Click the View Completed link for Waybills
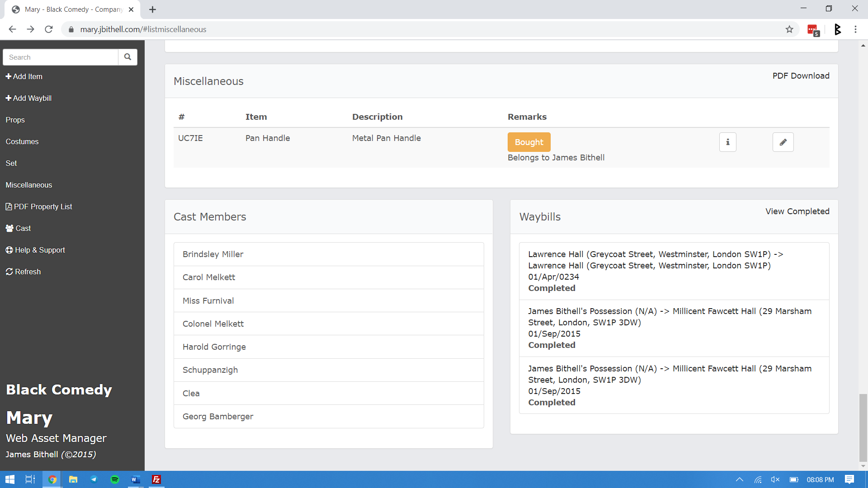The width and height of the screenshot is (868, 488). [x=797, y=211]
